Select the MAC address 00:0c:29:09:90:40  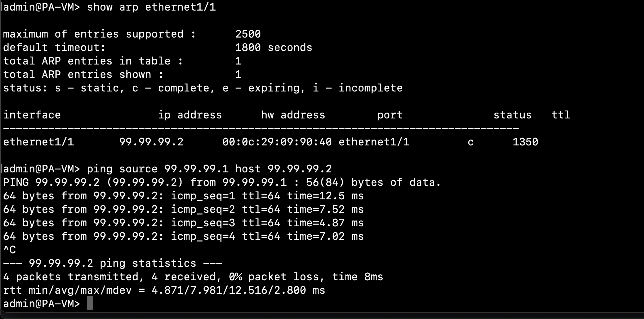tap(277, 142)
